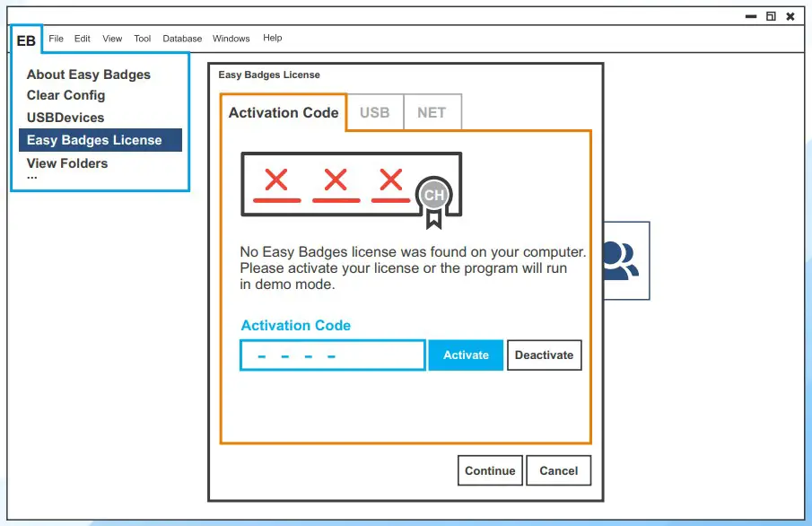Click the Continue button
The height and width of the screenshot is (526, 812).
(x=490, y=470)
